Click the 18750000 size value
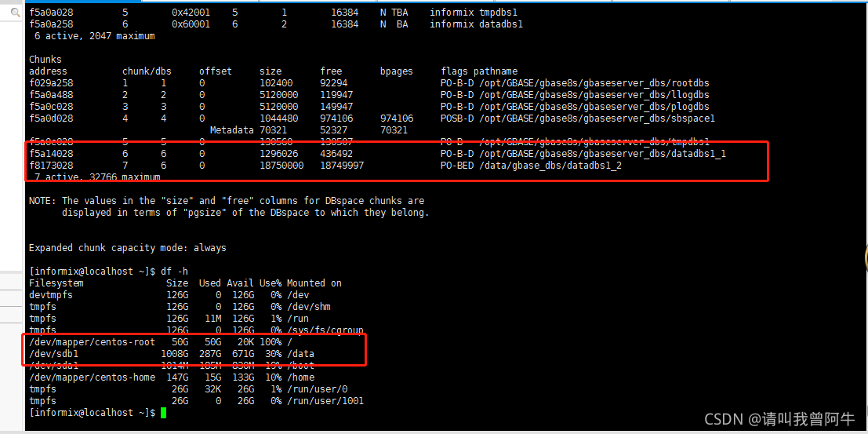This screenshot has width=868, height=434. (x=281, y=165)
